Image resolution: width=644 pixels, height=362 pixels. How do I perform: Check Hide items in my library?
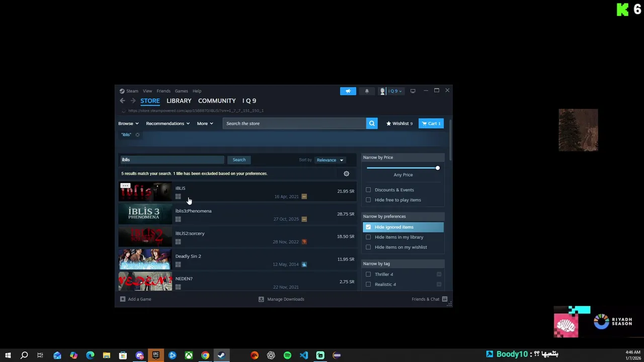point(368,237)
